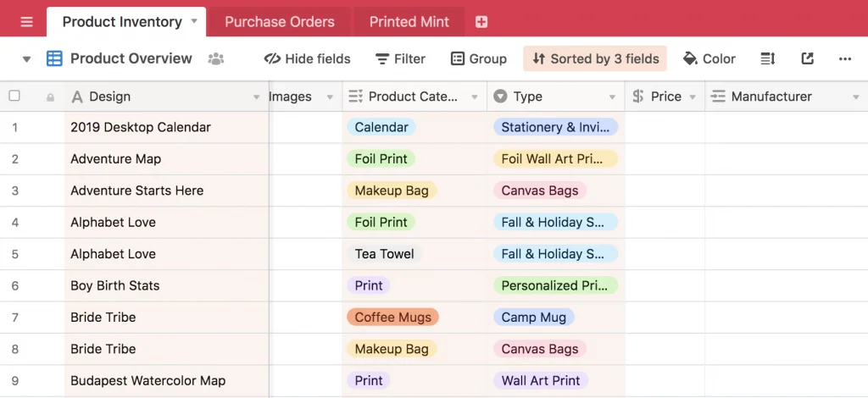Open the collaborators people icon
This screenshot has width=868, height=398.
click(216, 58)
